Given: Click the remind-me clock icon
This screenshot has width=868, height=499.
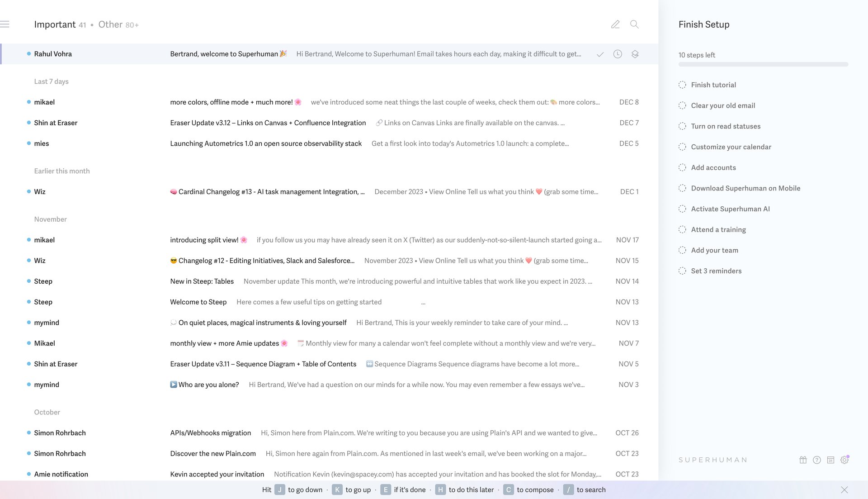Looking at the screenshot, I should click(618, 54).
